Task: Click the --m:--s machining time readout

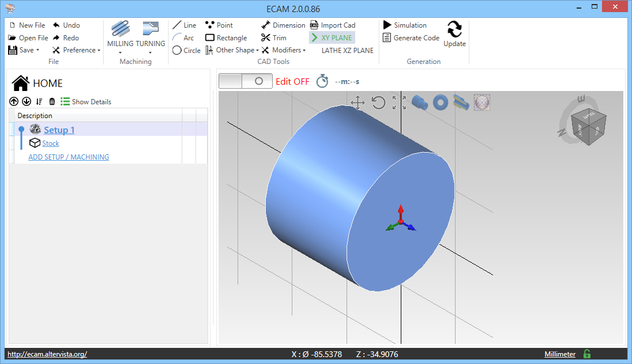Action: [x=347, y=81]
